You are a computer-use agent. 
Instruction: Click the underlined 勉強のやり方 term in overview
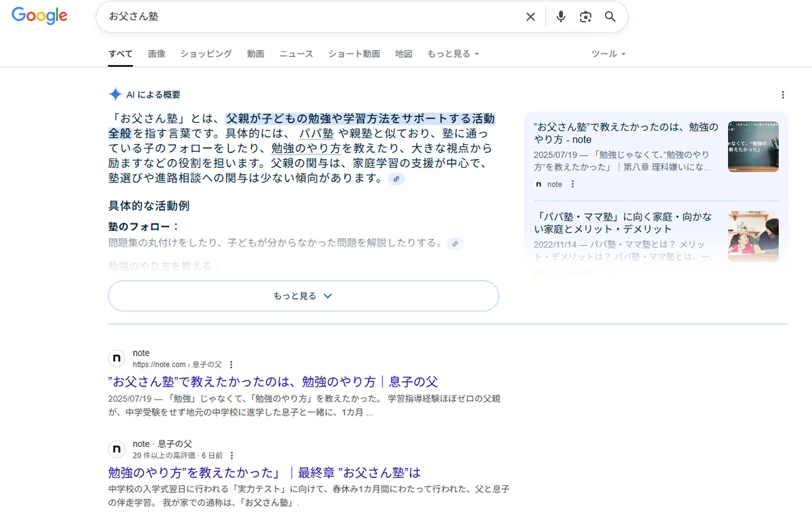306,148
